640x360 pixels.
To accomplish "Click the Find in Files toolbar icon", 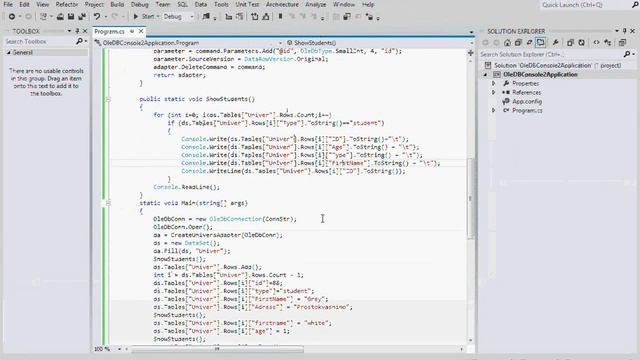I will tap(206, 17).
